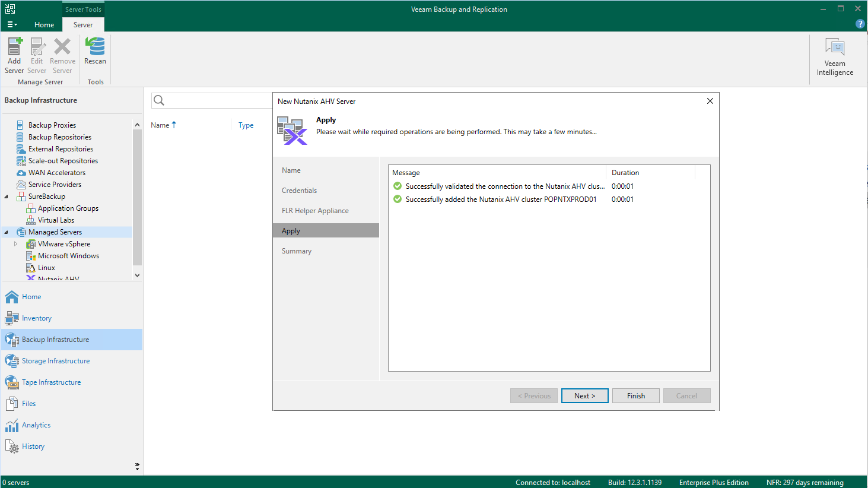Image resolution: width=868 pixels, height=488 pixels.
Task: Click tree scrollbar up arrow
Action: coord(137,125)
